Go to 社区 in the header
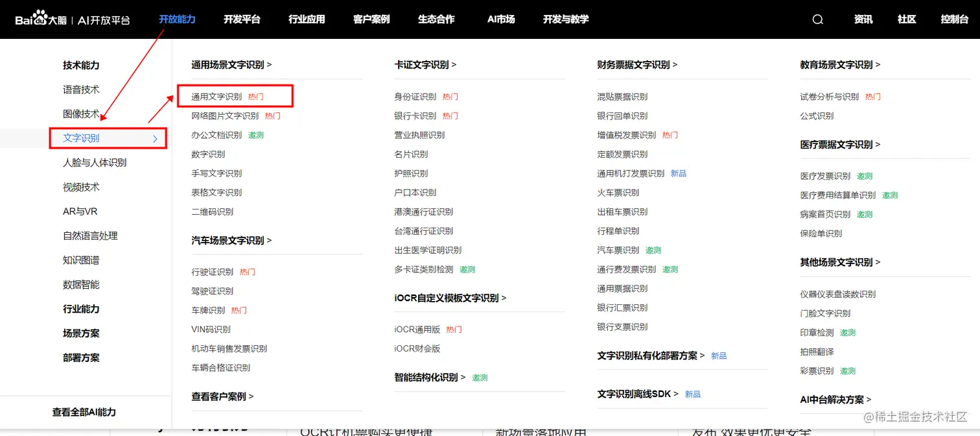Viewport: 980px width, 436px height. 907,19
